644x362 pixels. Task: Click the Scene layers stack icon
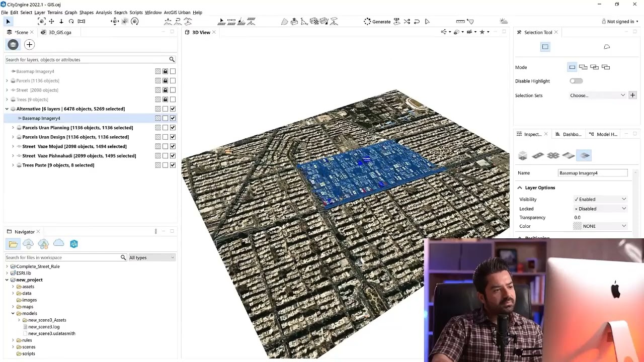(x=13, y=45)
